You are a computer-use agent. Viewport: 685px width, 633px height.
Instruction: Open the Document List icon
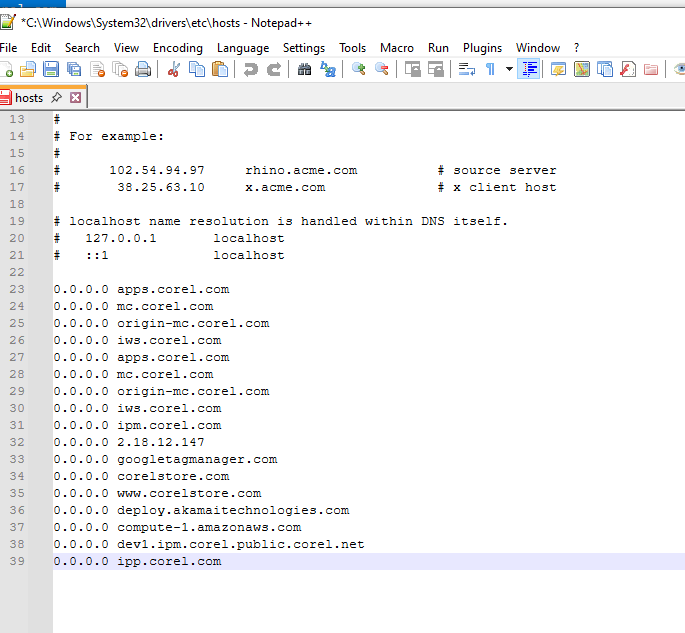click(605, 69)
